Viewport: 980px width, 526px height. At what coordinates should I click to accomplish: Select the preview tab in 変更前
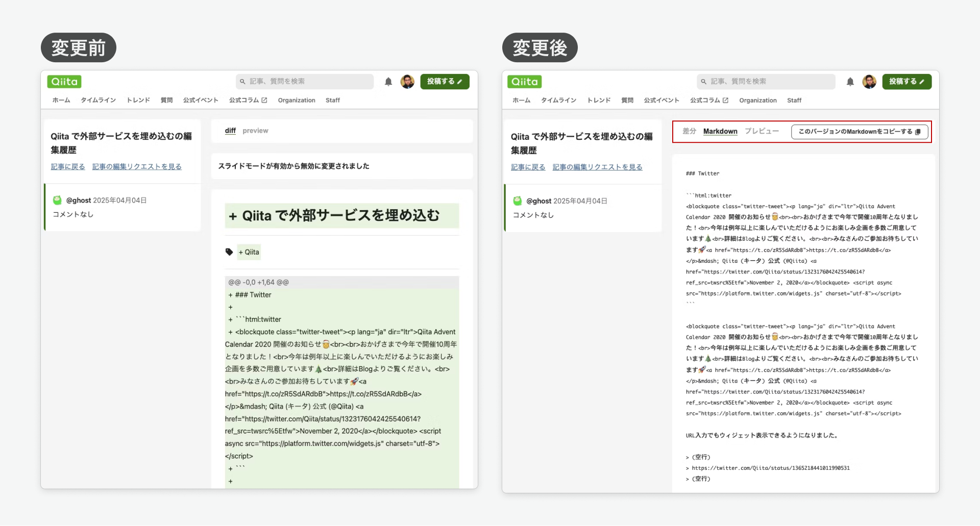tap(255, 131)
